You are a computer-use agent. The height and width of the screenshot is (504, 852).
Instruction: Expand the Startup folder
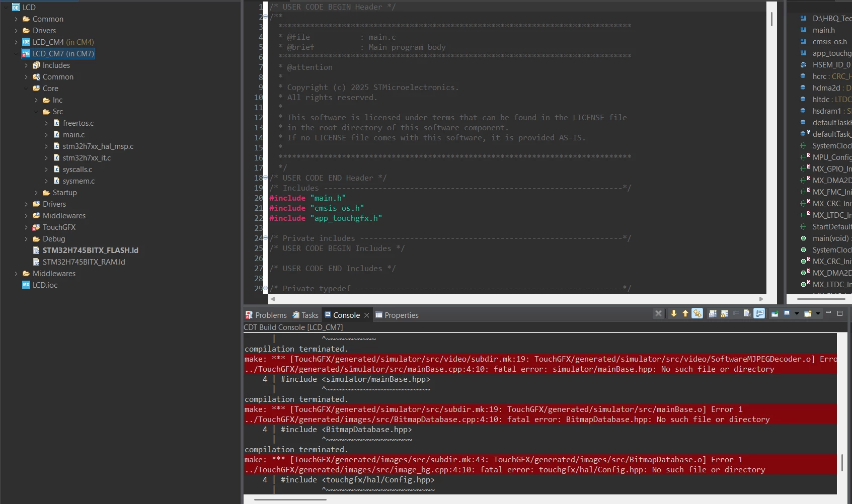(x=36, y=193)
